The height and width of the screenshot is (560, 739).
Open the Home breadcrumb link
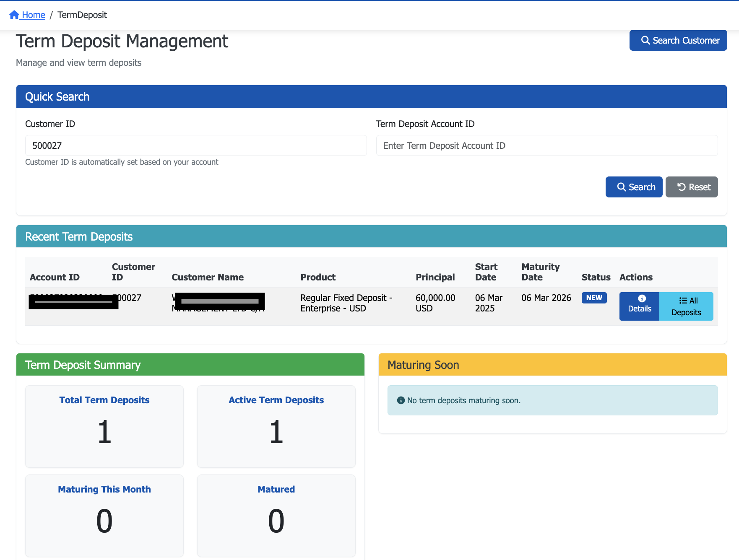[33, 15]
